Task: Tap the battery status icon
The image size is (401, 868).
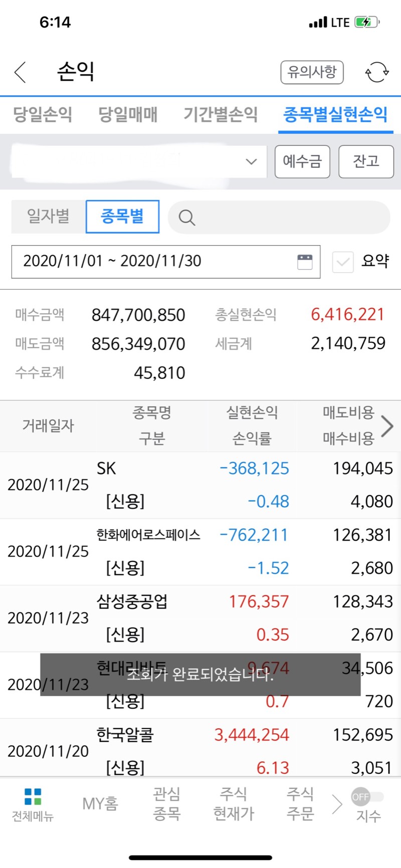Action: [x=367, y=22]
